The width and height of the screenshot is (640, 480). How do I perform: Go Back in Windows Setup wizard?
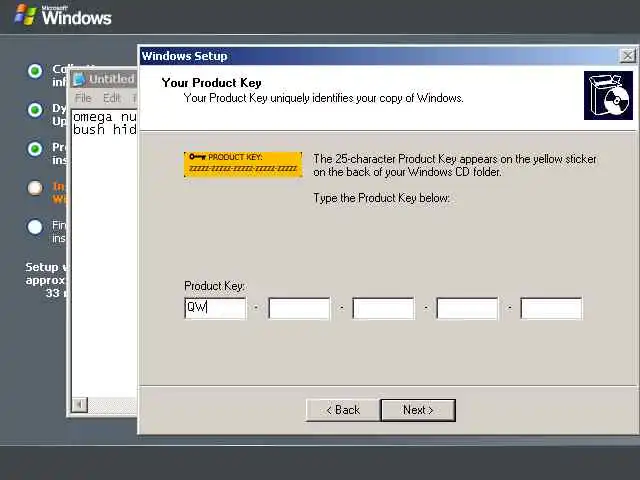coord(343,410)
